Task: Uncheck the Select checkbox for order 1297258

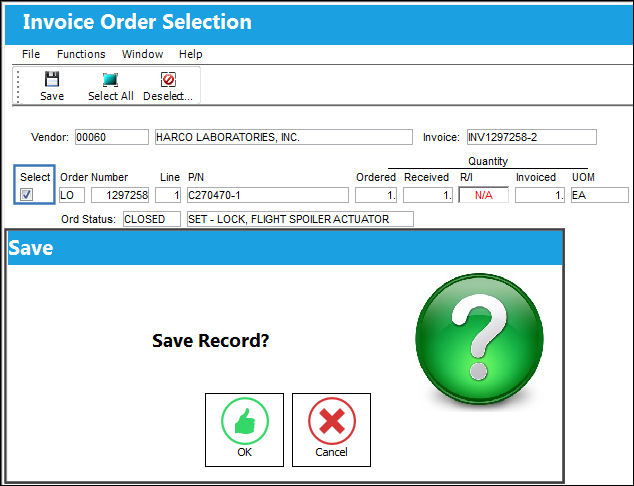Action: point(27,195)
